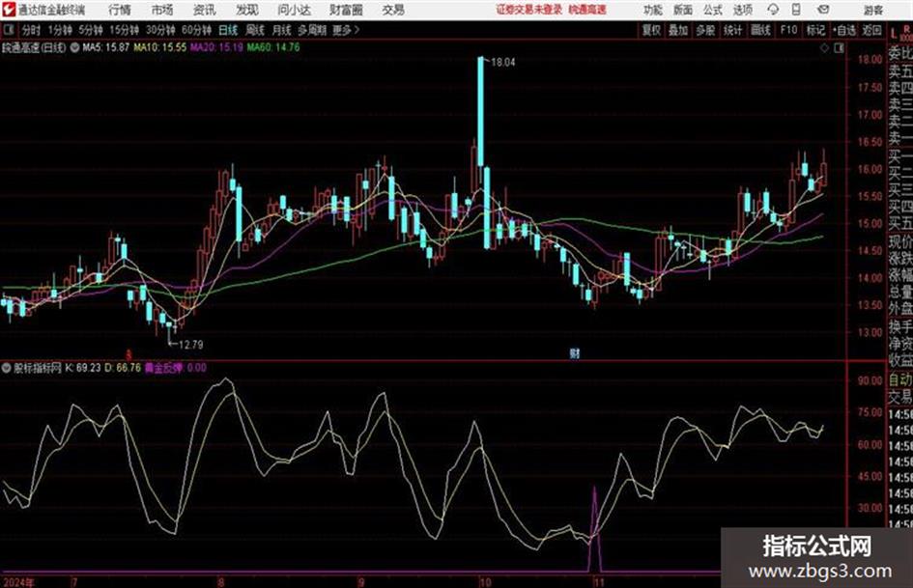Open F10 company info

point(788,30)
